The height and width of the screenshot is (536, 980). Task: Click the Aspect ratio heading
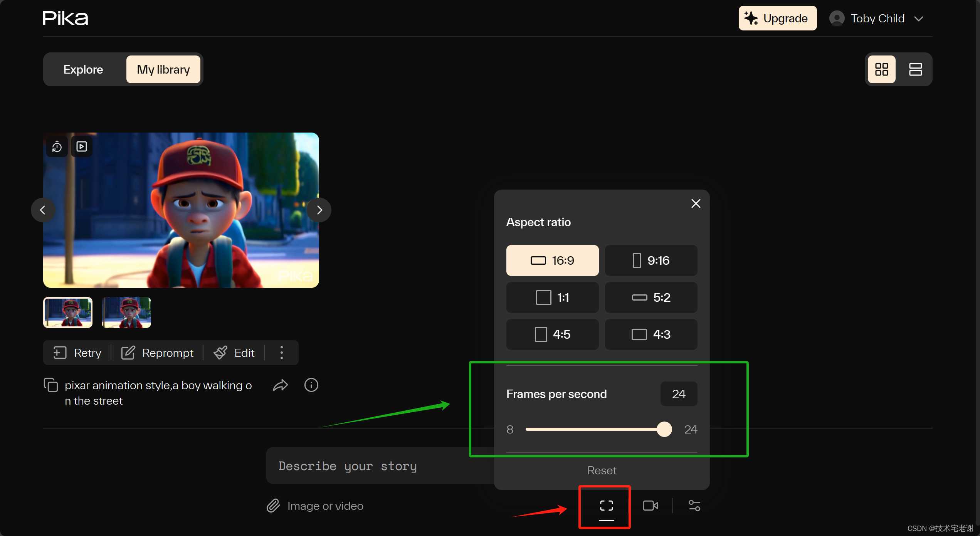538,222
